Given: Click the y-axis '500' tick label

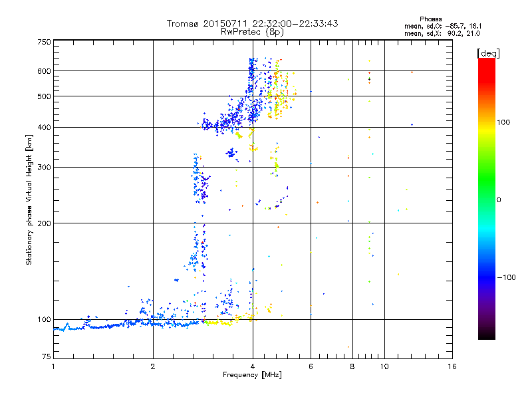Looking at the screenshot, I should coord(44,96).
